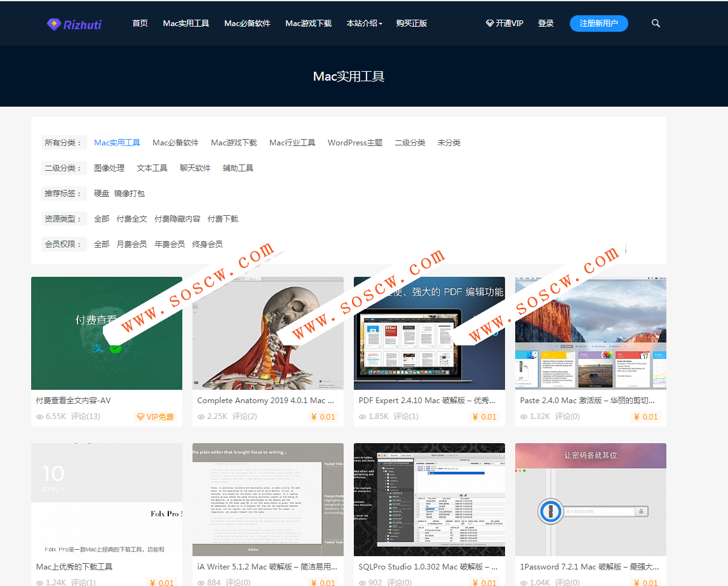Select Mac行业工具 category filter
Screen dimensions: 728x586
click(x=292, y=142)
